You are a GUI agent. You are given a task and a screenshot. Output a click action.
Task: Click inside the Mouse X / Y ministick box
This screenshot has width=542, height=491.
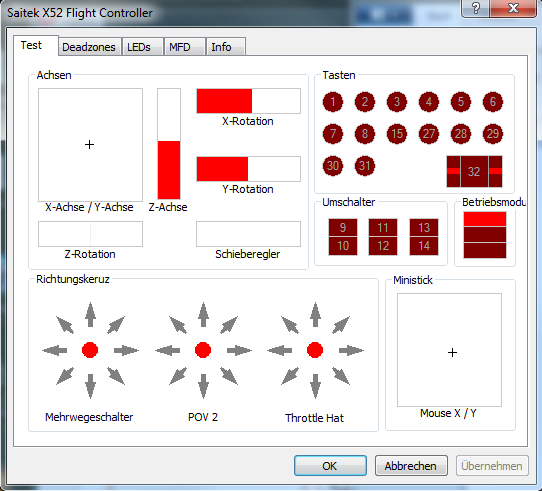click(x=449, y=350)
